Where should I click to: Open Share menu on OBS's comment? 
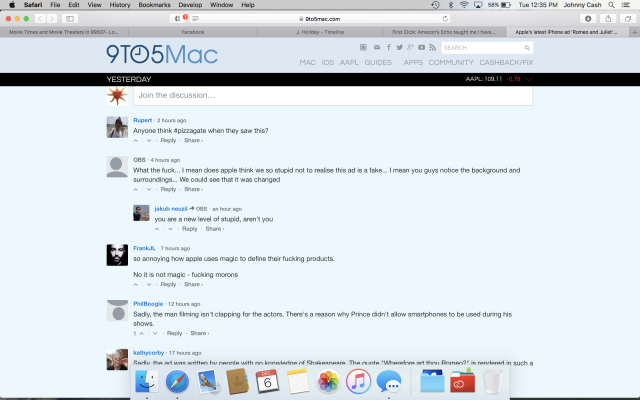[x=193, y=189]
